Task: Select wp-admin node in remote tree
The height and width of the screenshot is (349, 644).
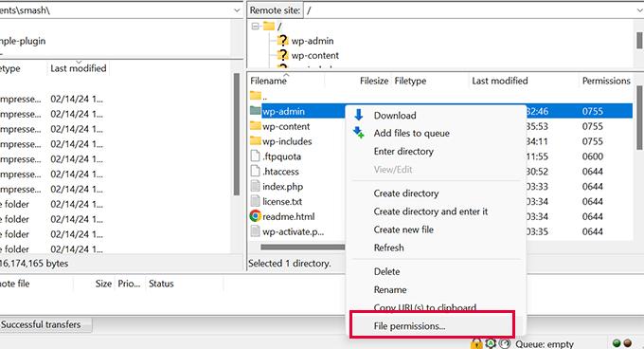Action: click(x=313, y=41)
